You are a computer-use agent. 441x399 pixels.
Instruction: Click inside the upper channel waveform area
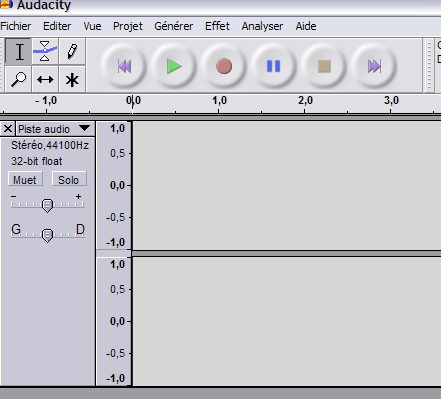tap(287, 186)
